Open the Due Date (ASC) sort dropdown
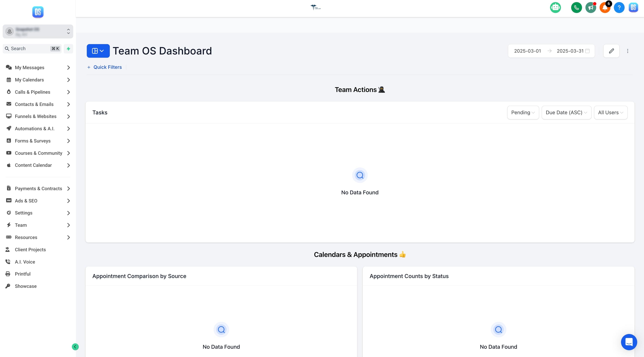This screenshot has width=644, height=357. click(x=566, y=112)
